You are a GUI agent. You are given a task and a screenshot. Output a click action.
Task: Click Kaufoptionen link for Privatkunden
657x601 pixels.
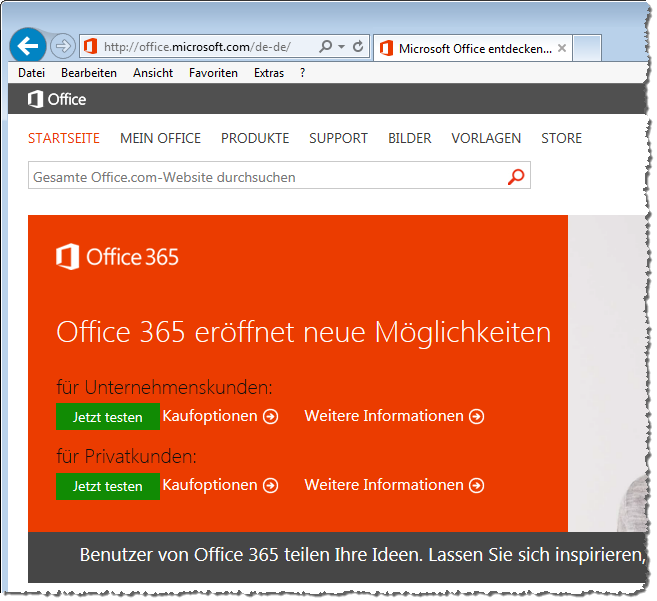coord(220,485)
